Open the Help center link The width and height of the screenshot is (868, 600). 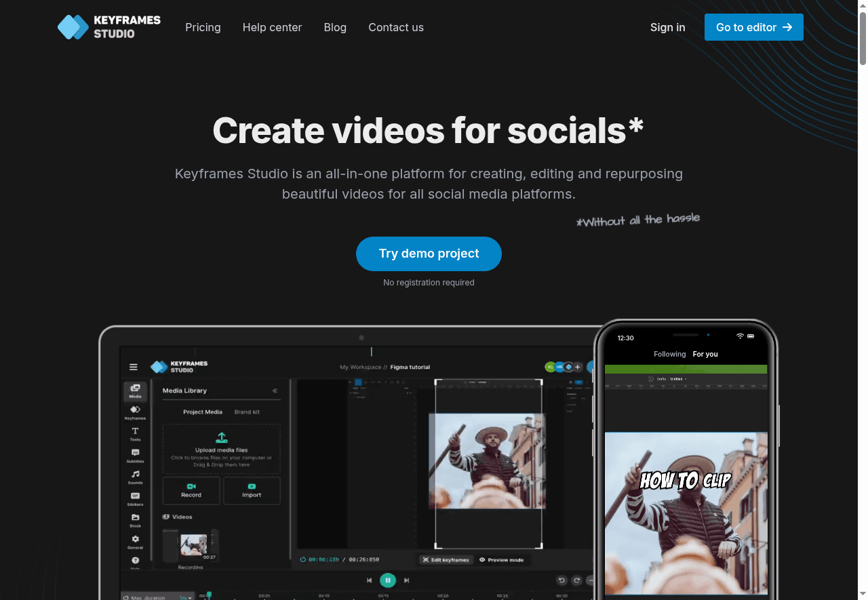point(272,27)
